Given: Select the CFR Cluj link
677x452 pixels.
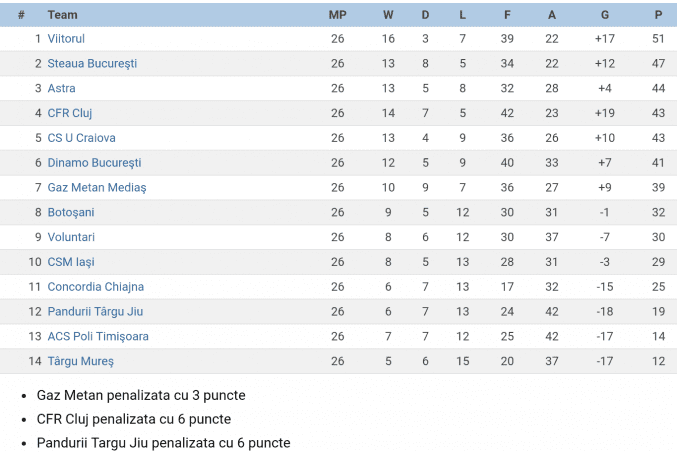Looking at the screenshot, I should click(70, 113).
